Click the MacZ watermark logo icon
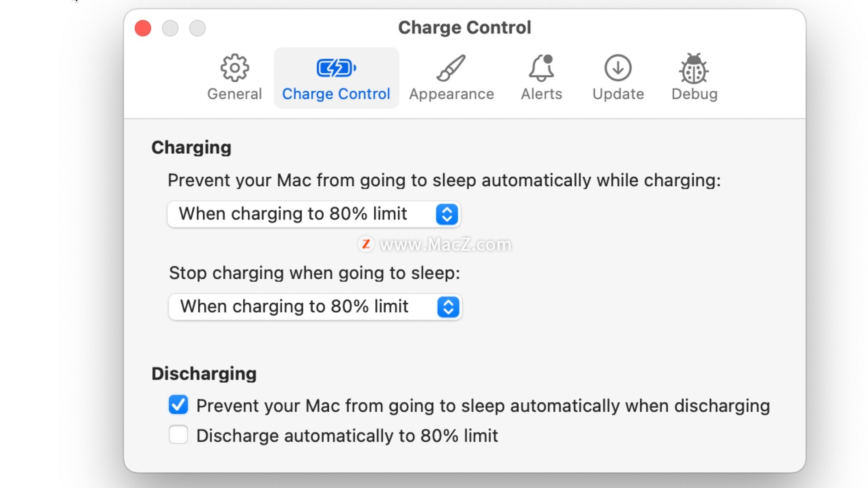 [366, 244]
